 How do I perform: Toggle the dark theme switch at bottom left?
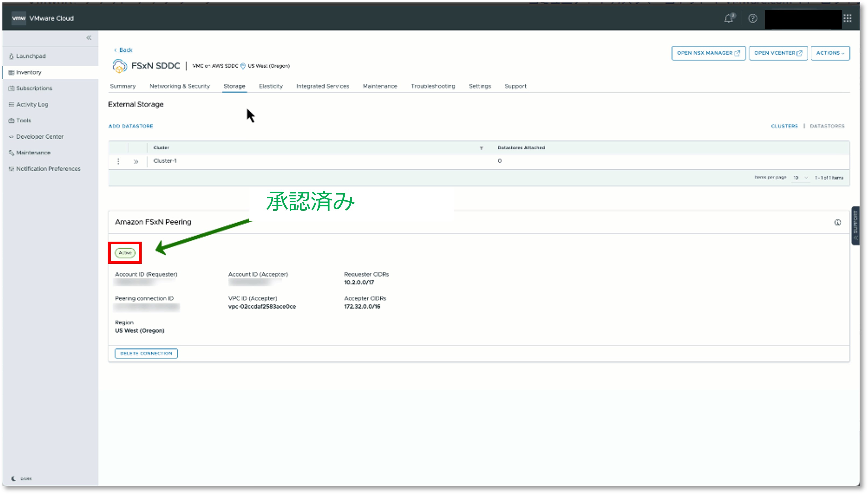point(21,478)
